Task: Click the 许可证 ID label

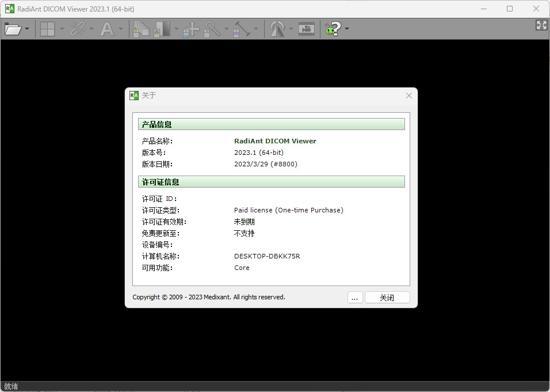Action: tap(159, 199)
